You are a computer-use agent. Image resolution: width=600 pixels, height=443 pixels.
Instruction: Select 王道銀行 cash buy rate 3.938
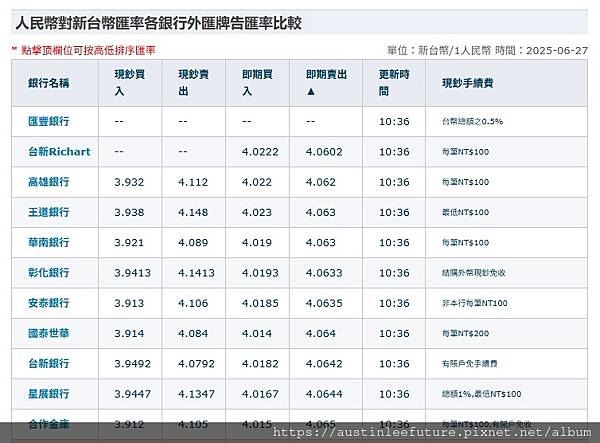(x=129, y=212)
